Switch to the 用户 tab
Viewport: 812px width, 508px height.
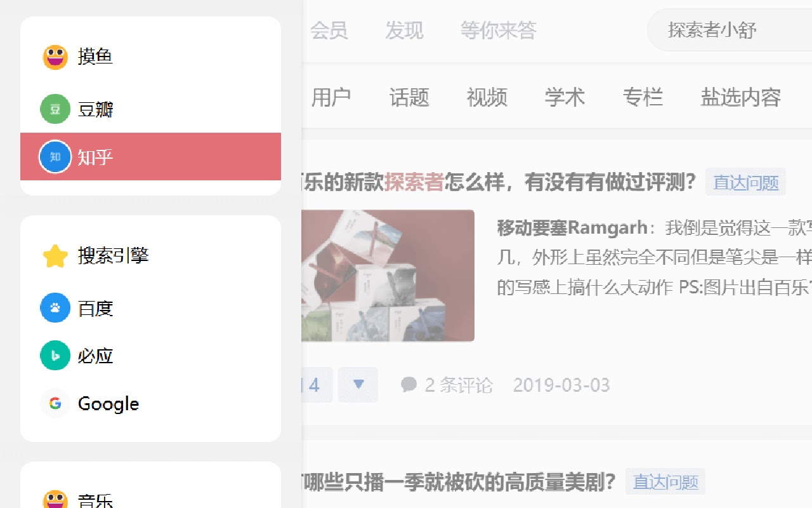coord(331,97)
